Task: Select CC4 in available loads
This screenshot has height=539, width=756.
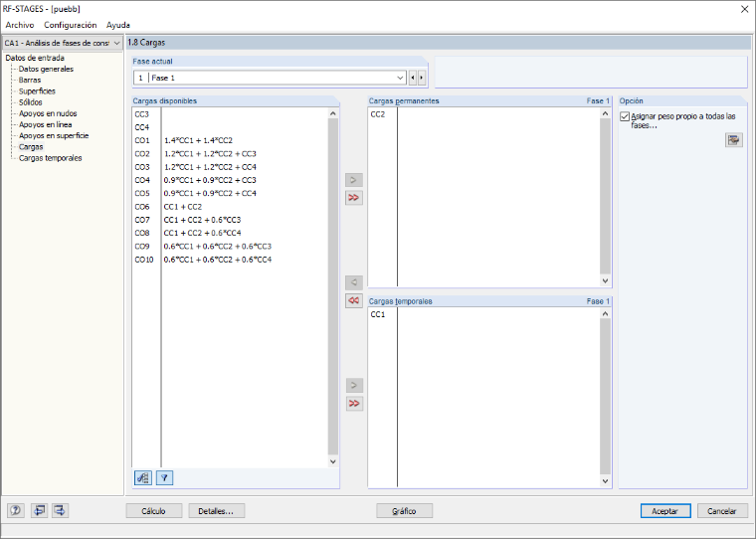Action: (231, 127)
